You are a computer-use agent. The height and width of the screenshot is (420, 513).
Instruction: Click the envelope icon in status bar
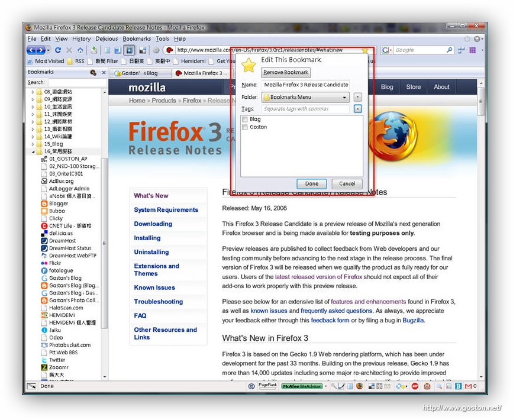tap(388, 386)
